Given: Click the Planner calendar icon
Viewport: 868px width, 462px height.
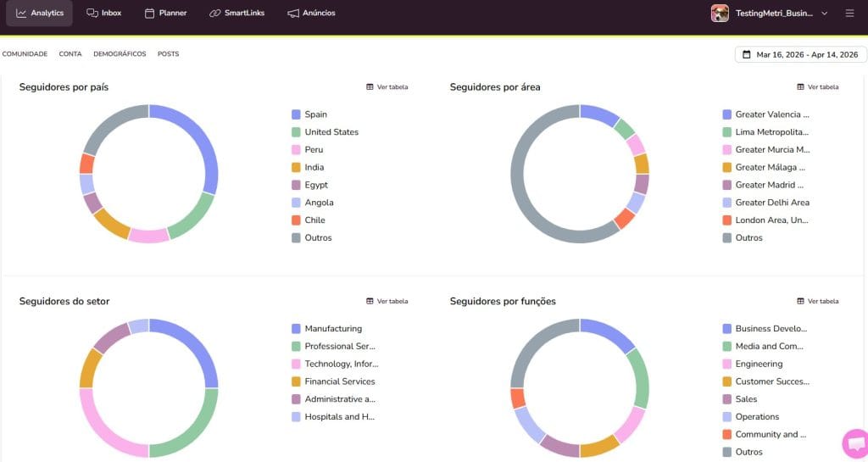Looking at the screenshot, I should (150, 14).
